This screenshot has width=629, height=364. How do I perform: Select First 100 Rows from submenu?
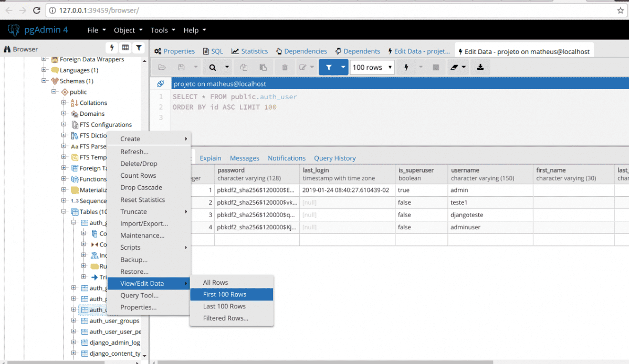click(x=225, y=294)
